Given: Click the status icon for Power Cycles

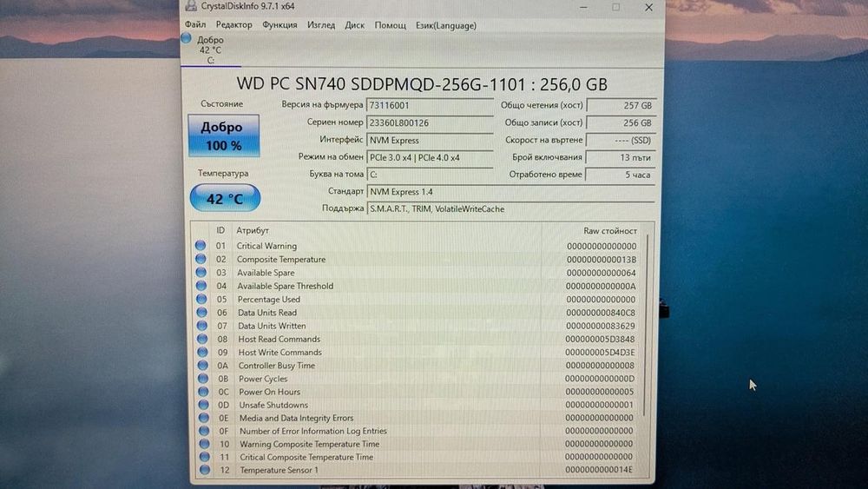Looking at the screenshot, I should point(203,378).
